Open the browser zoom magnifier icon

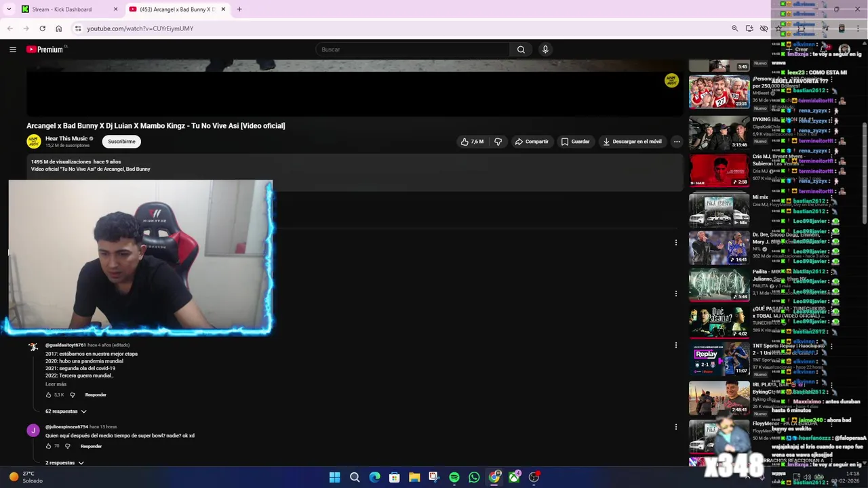pyautogui.click(x=734, y=28)
